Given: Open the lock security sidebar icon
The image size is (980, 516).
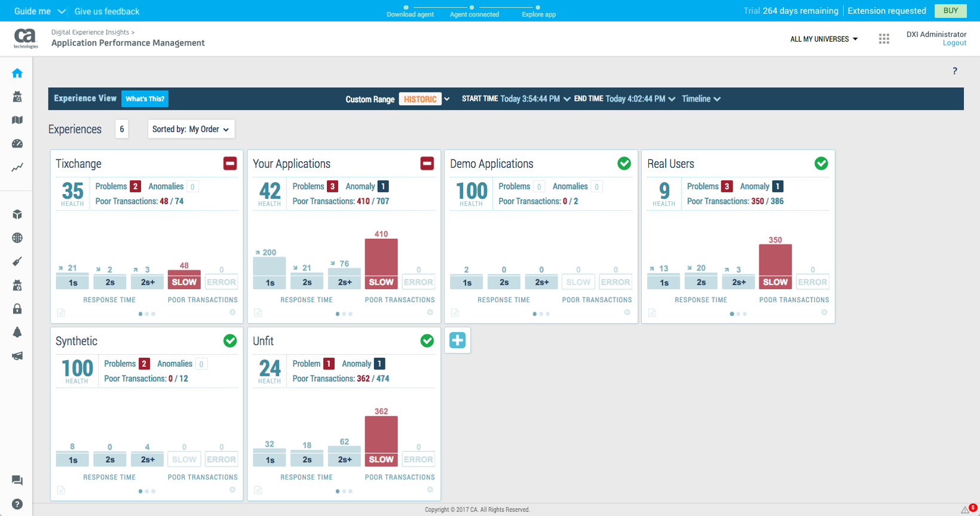Looking at the screenshot, I should click(17, 309).
